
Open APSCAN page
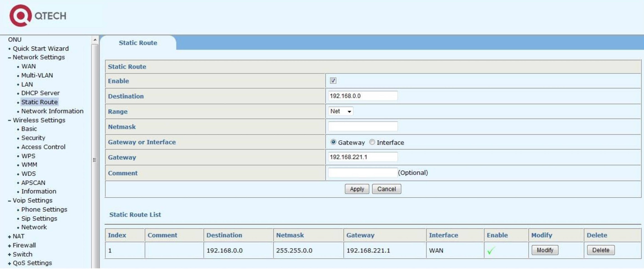coord(33,183)
